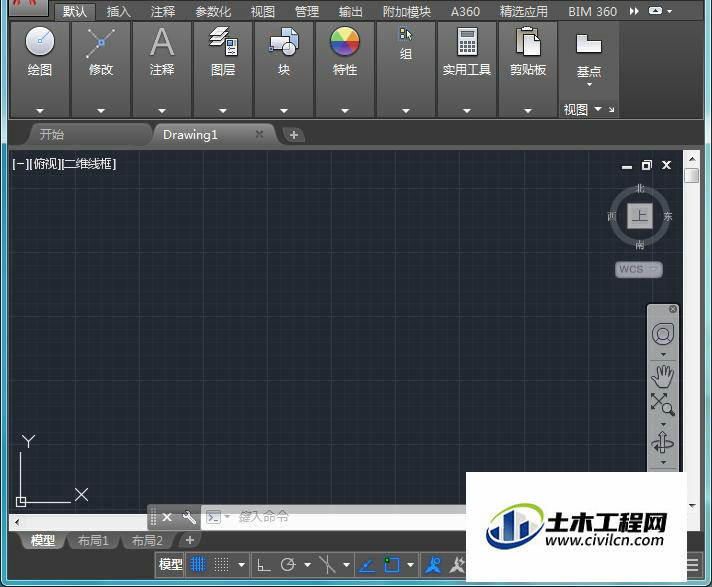This screenshot has height=587, width=712.
Task: Click the [二维线框] visual style label
Action: click(x=88, y=164)
